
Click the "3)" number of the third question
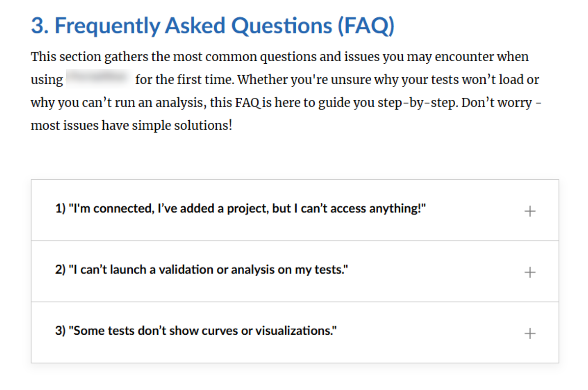60,331
